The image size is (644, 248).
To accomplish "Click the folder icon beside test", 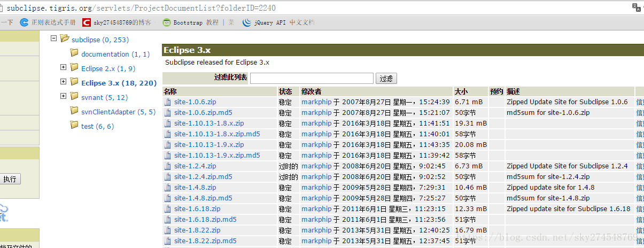I will tap(74, 125).
